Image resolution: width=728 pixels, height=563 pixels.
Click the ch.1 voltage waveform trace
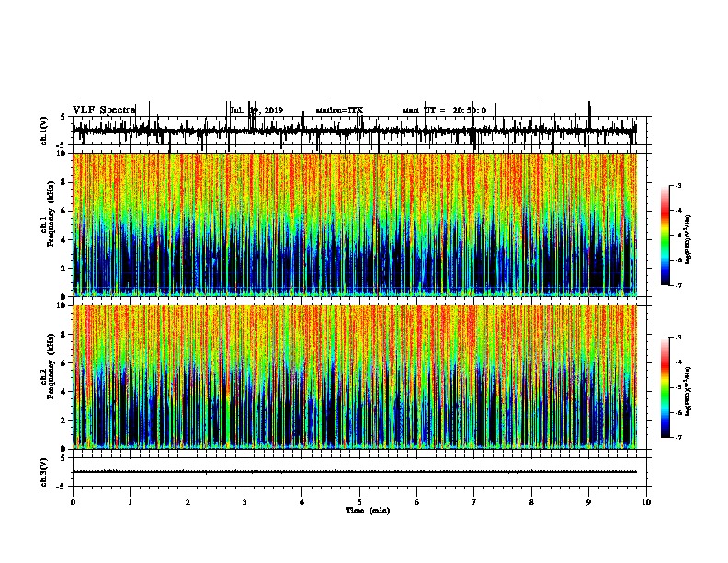tap(355, 130)
